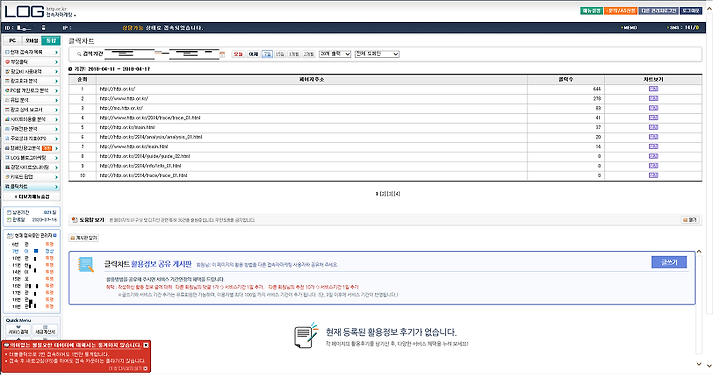Go to page 2 of results
Screen dimensions: 720x378
383,194
